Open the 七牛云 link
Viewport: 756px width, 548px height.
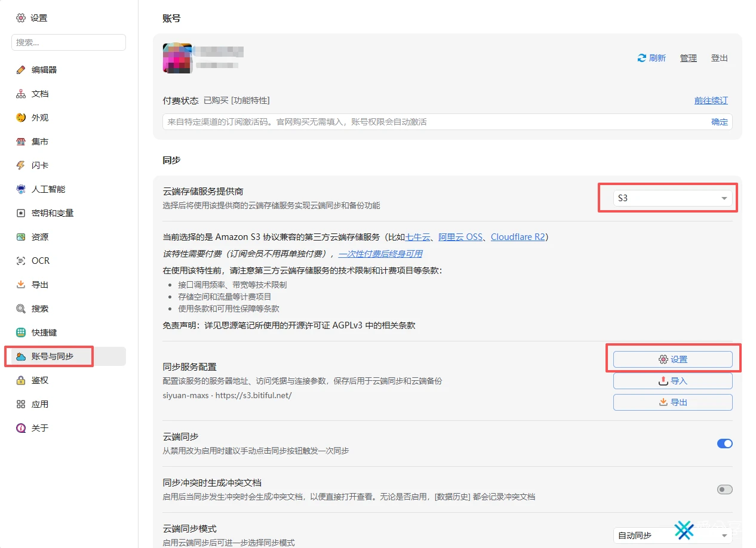pos(418,237)
